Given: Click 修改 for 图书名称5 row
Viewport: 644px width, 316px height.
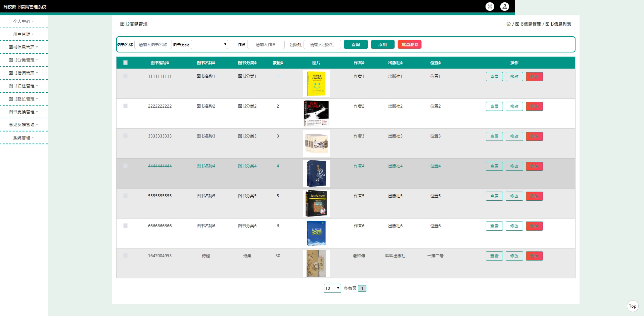Looking at the screenshot, I should point(514,196).
